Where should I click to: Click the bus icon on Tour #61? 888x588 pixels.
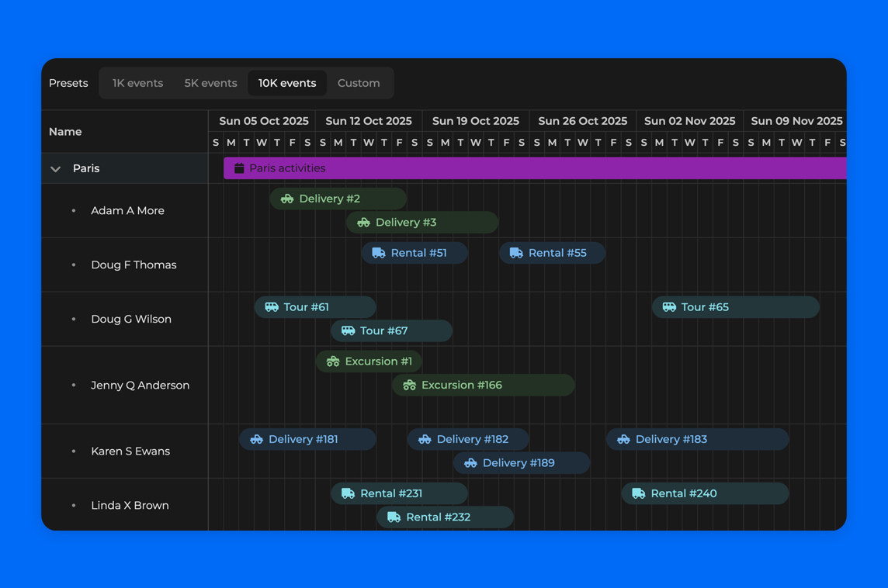(x=272, y=307)
